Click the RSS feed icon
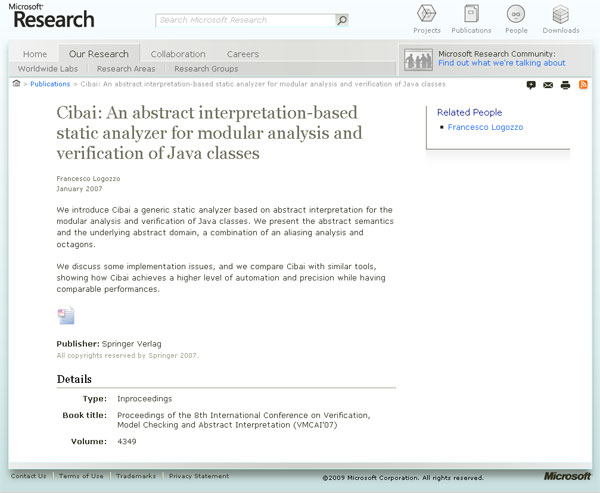Image resolution: width=600 pixels, height=493 pixels. tap(583, 85)
